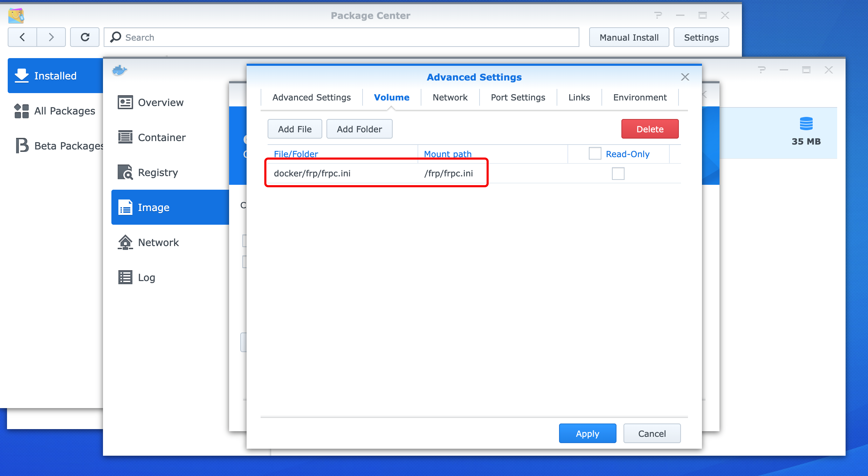Click the Beta Packages icon
Viewport: 868px width, 476px height.
[x=22, y=145]
